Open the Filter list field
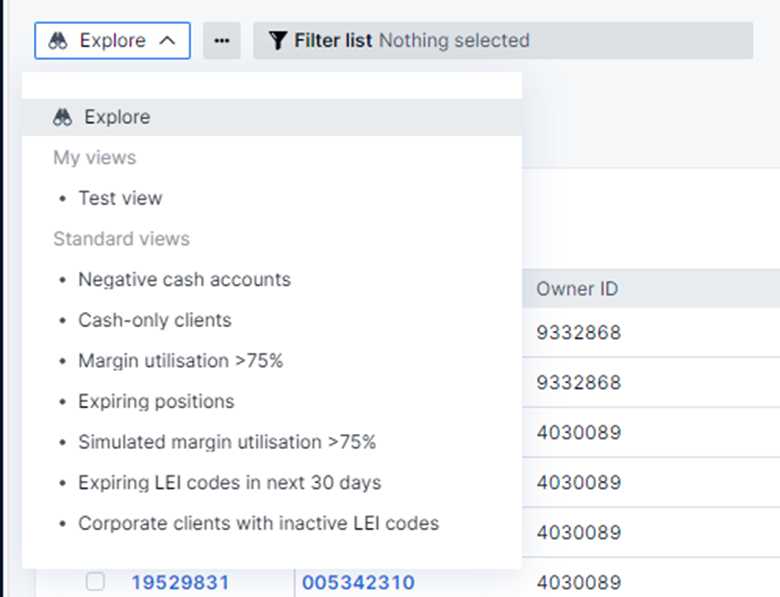780x597 pixels. 502,41
